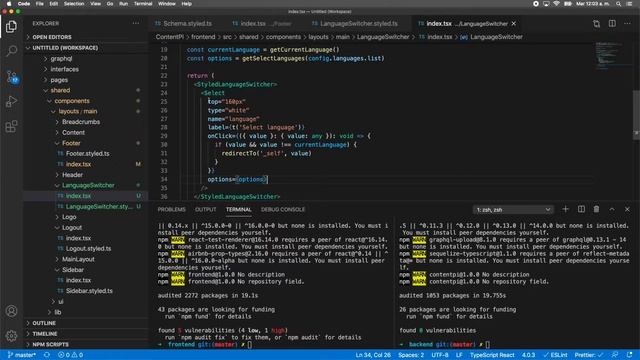
Task: Kill the terminal with trash icon
Action: click(x=596, y=209)
